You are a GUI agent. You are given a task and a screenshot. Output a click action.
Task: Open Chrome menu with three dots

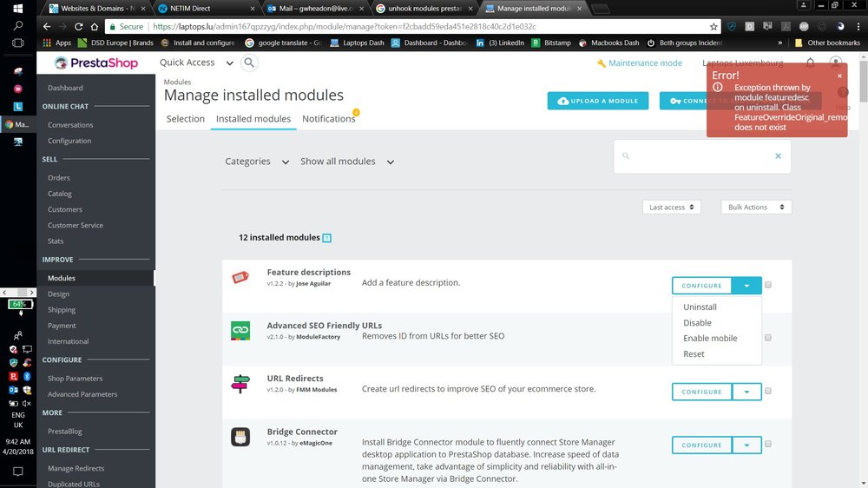click(858, 27)
